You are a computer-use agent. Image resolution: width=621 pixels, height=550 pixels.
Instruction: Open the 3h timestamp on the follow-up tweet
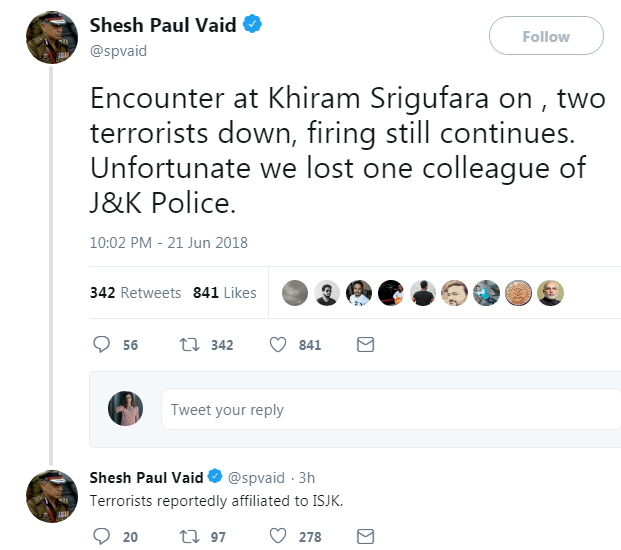coord(307,477)
